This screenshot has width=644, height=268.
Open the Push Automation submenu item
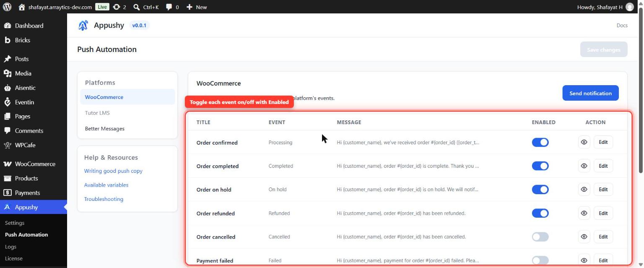click(26, 234)
